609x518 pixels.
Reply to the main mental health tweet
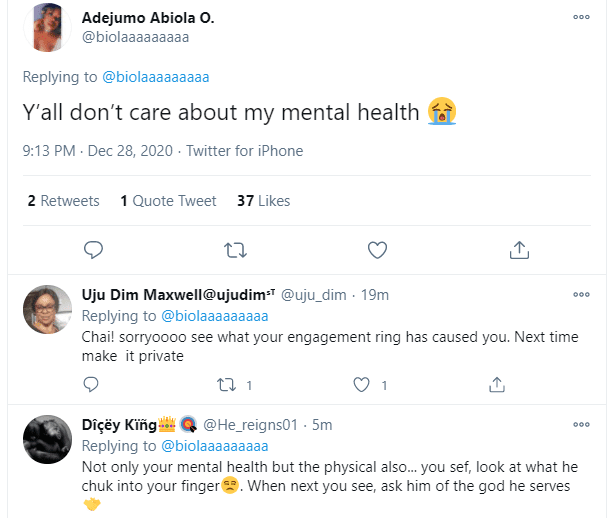[x=93, y=248]
